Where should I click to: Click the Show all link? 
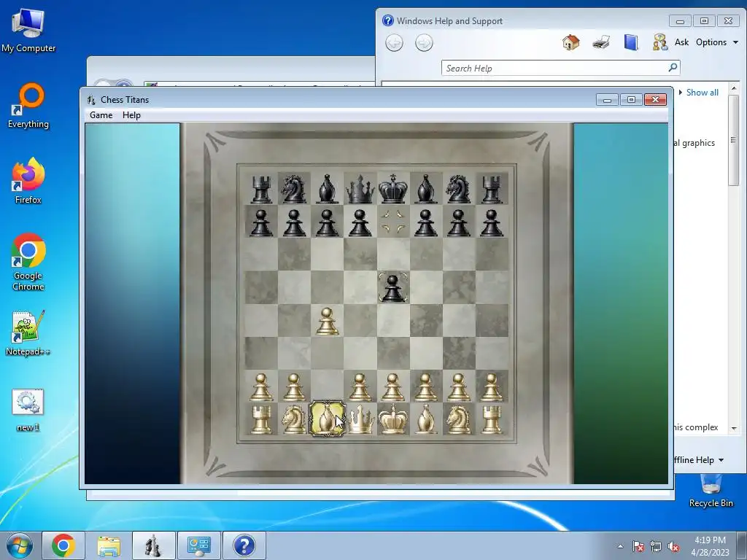click(703, 93)
